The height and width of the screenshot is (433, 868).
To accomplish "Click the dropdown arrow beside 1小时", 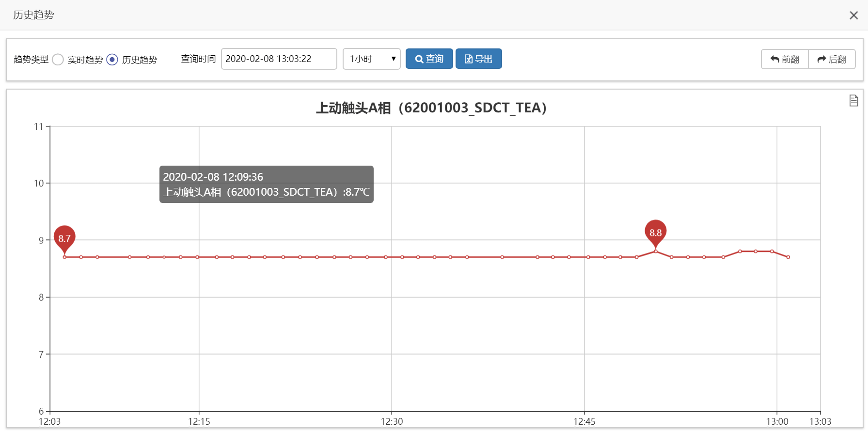I will pyautogui.click(x=394, y=59).
